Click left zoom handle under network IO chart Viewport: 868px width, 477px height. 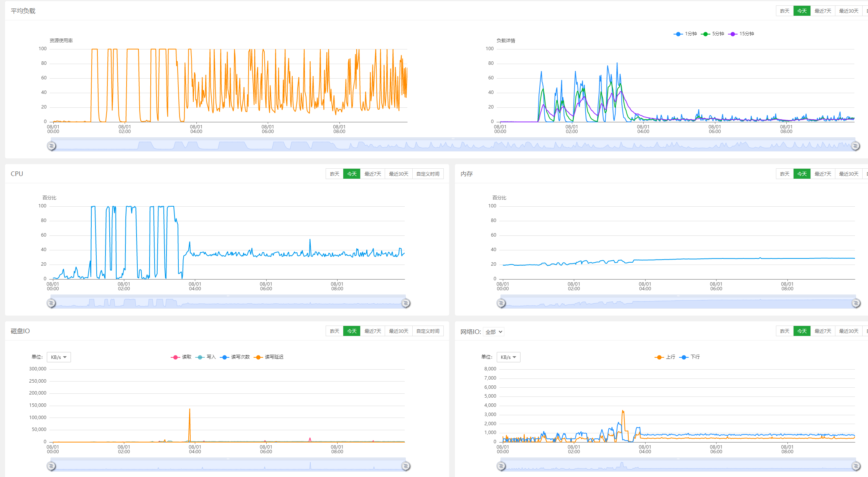(501, 466)
